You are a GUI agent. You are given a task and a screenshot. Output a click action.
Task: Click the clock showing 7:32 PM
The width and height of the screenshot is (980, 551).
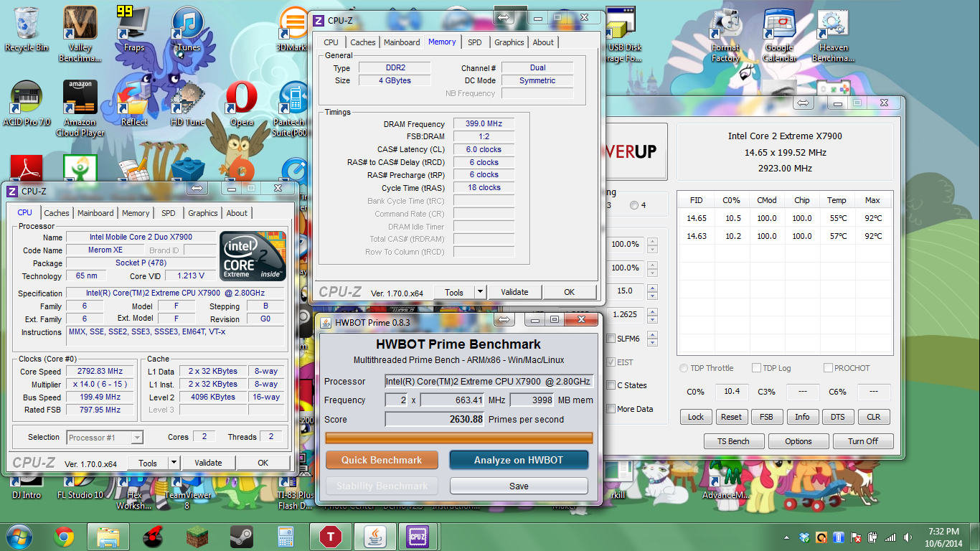[943, 532]
